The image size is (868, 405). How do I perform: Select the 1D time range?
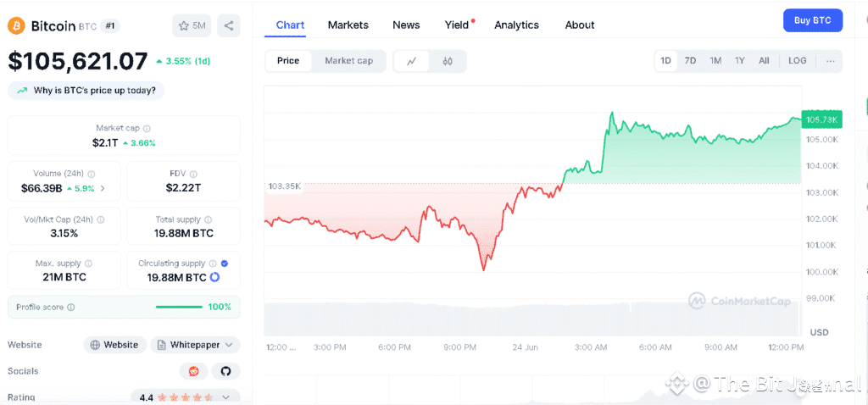[666, 61]
